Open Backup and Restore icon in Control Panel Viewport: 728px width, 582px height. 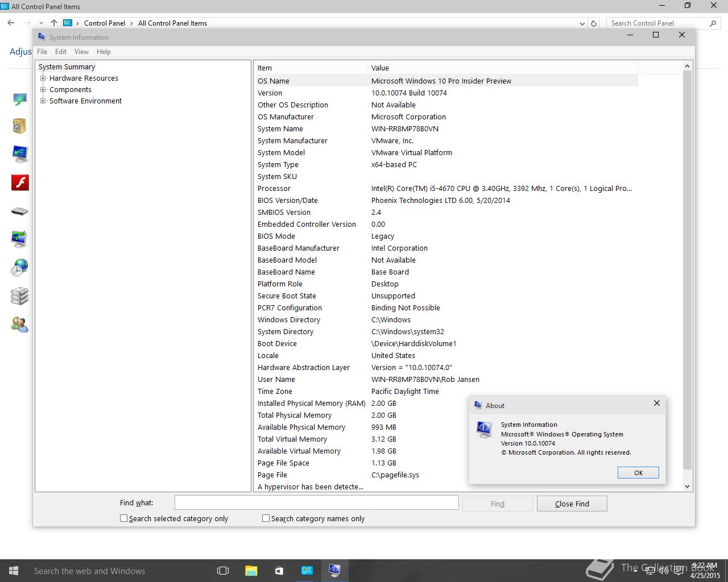pyautogui.click(x=20, y=99)
